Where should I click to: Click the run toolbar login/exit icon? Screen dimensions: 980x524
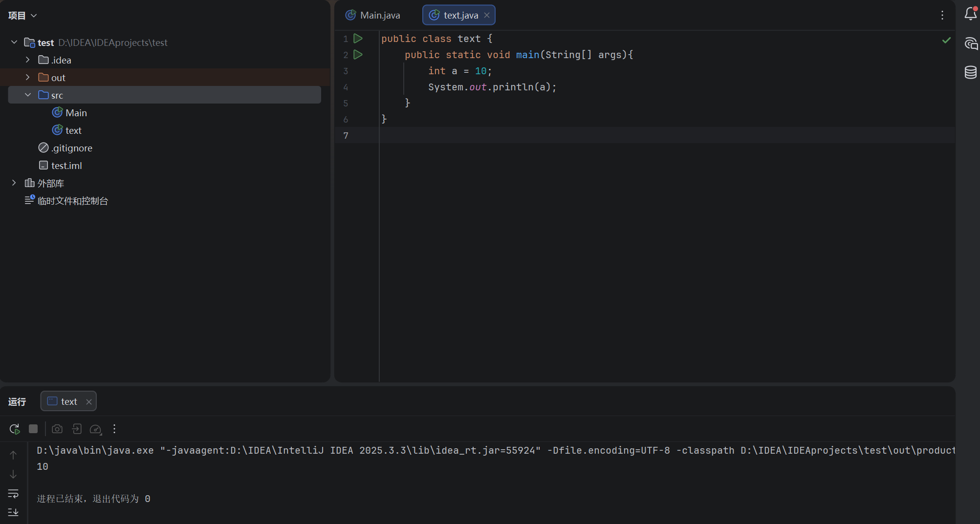(77, 429)
